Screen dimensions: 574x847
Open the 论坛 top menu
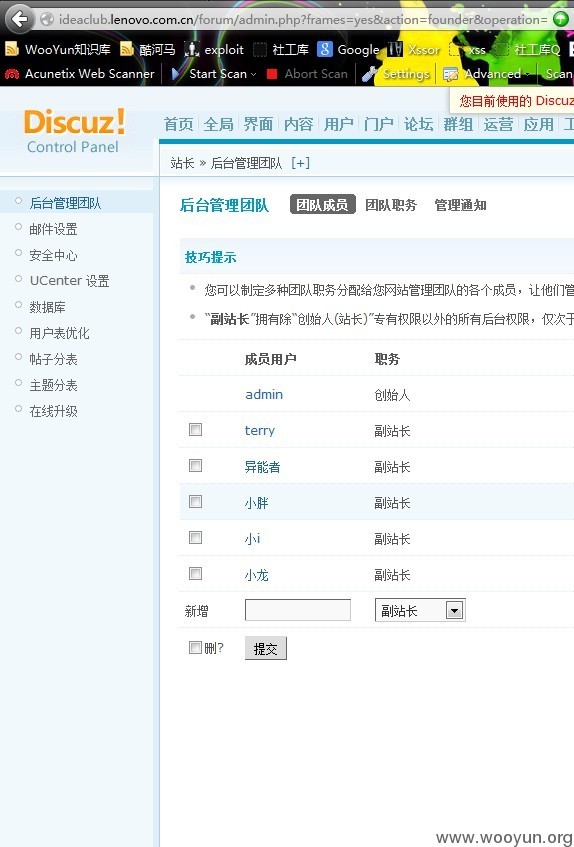[x=418, y=124]
